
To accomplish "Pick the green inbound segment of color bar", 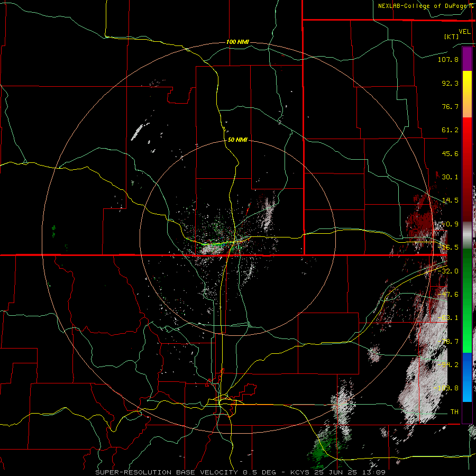I will (467, 300).
